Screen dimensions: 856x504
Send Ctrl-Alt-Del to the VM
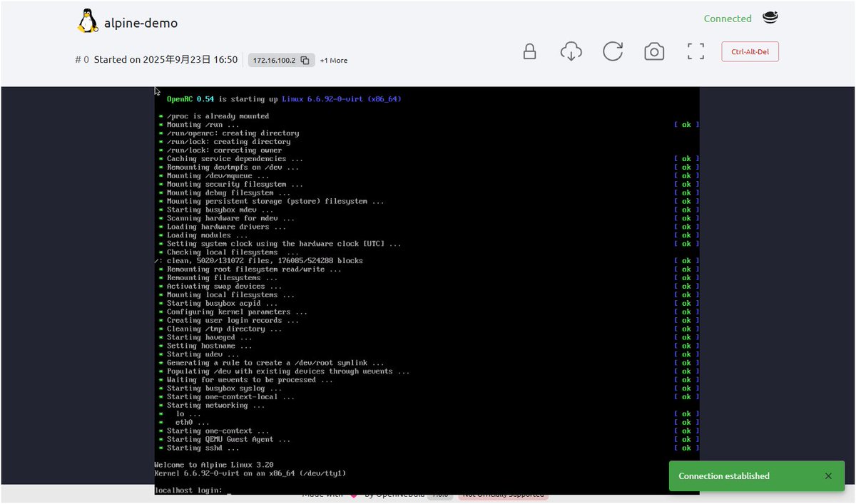tap(750, 51)
